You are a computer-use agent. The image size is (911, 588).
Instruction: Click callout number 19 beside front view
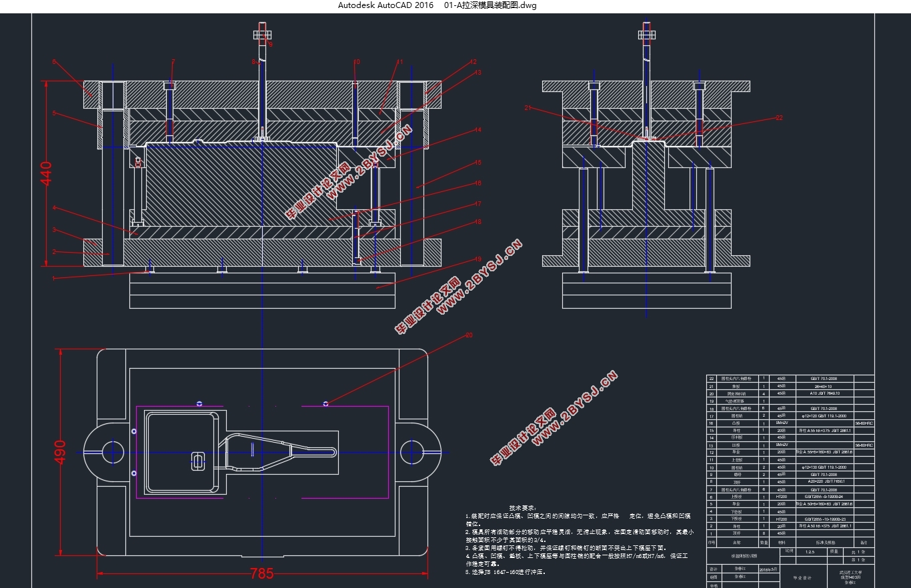click(478, 259)
